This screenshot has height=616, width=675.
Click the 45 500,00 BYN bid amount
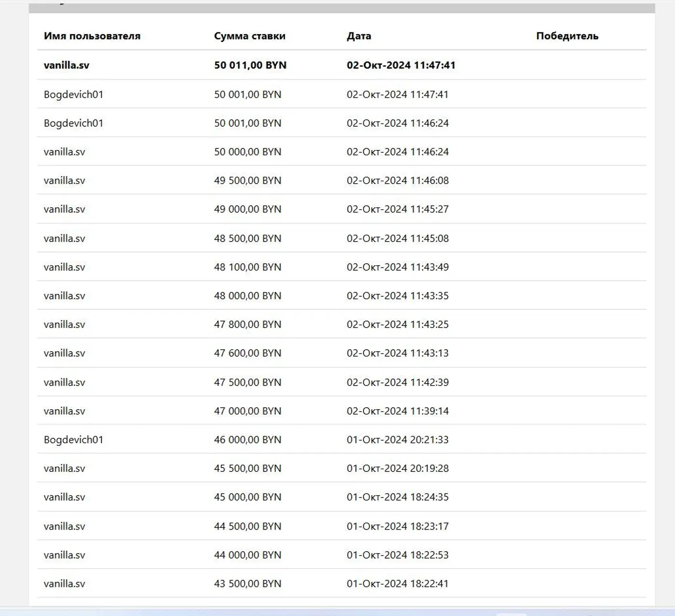pyautogui.click(x=248, y=468)
